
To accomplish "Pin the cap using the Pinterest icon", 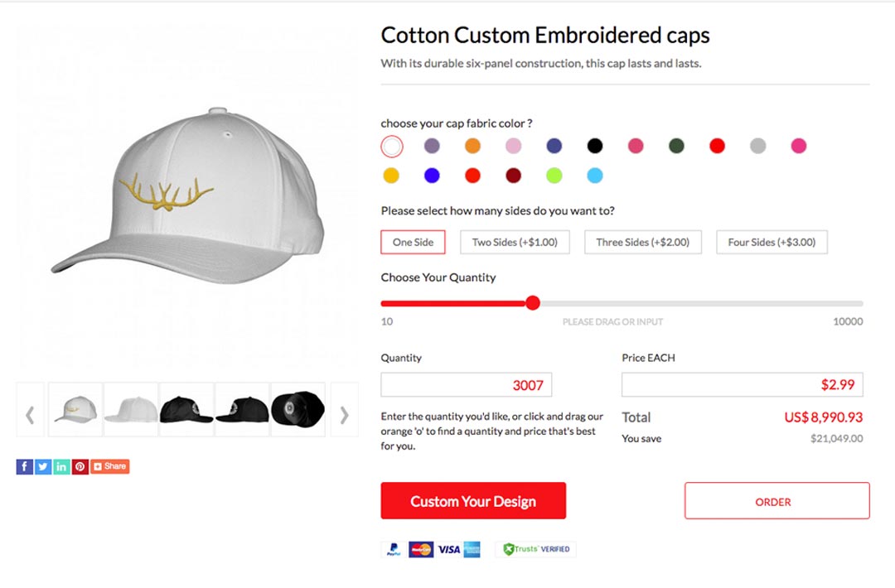I will 80,466.
